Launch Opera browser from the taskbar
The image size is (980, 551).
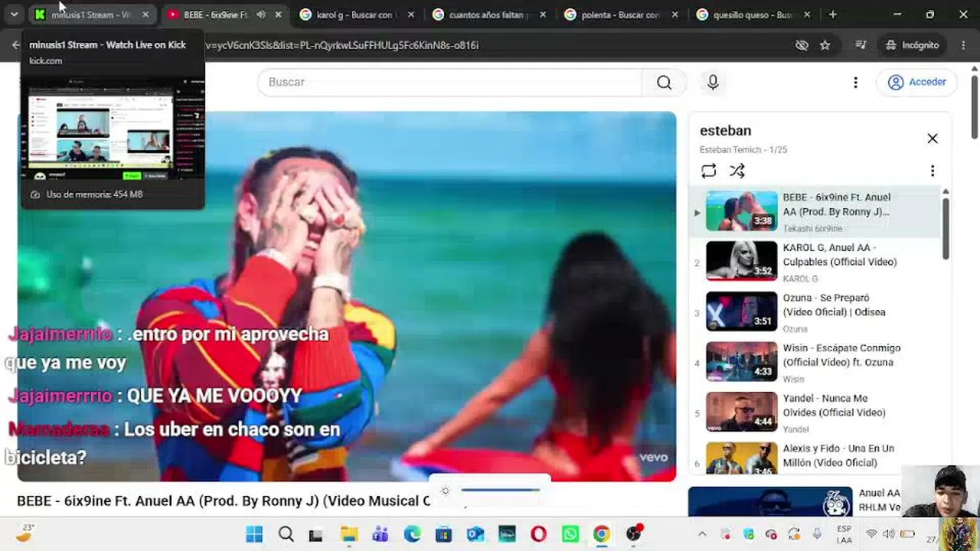point(538,534)
